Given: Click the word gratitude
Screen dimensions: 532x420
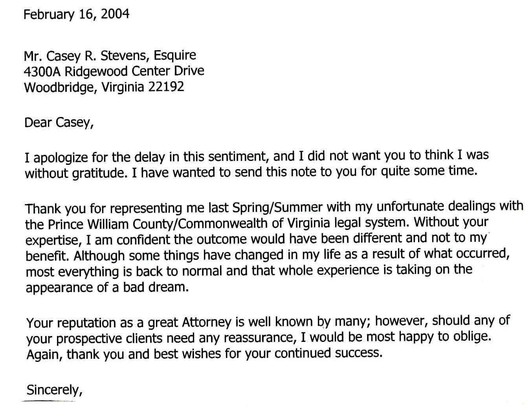Looking at the screenshot, I should pyautogui.click(x=100, y=173).
